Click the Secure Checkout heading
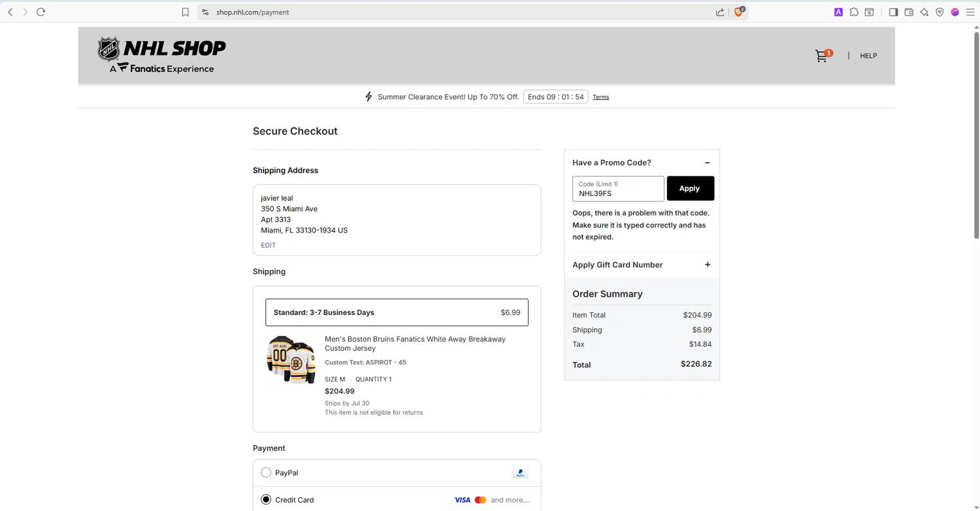Image resolution: width=980 pixels, height=511 pixels. pos(295,131)
